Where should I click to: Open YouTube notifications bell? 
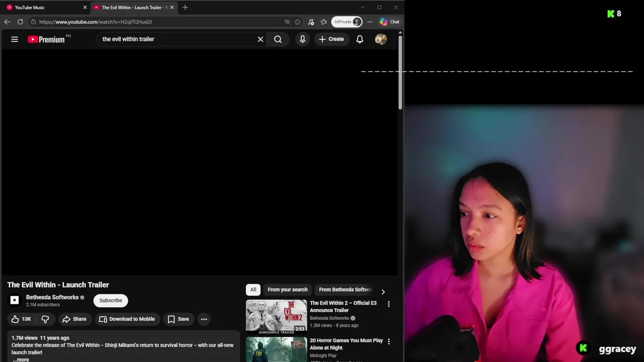360,39
